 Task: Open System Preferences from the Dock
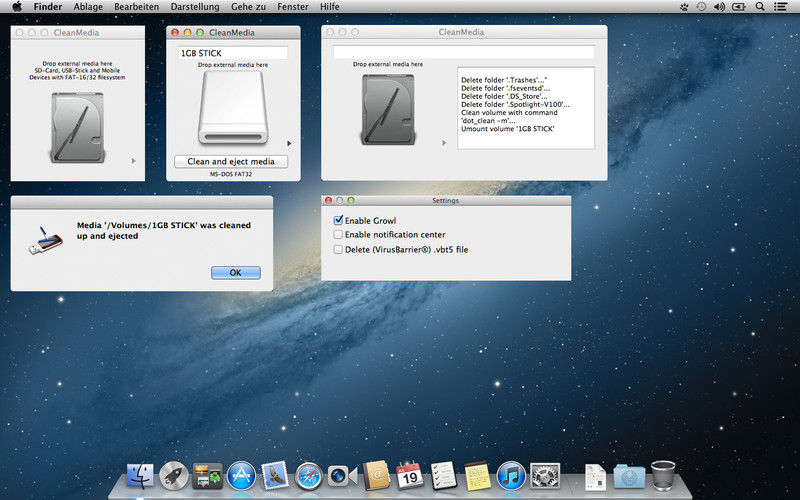coord(545,476)
